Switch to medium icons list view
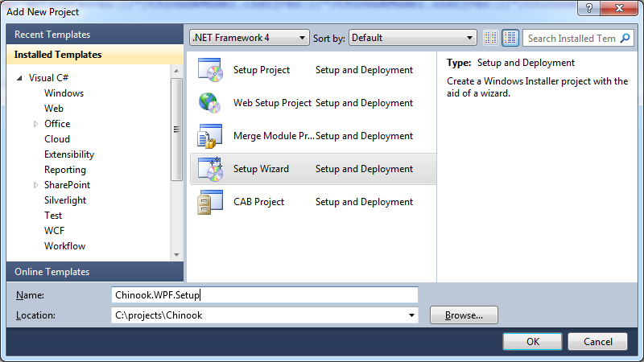Image resolution: width=644 pixels, height=362 pixels. 510,38
